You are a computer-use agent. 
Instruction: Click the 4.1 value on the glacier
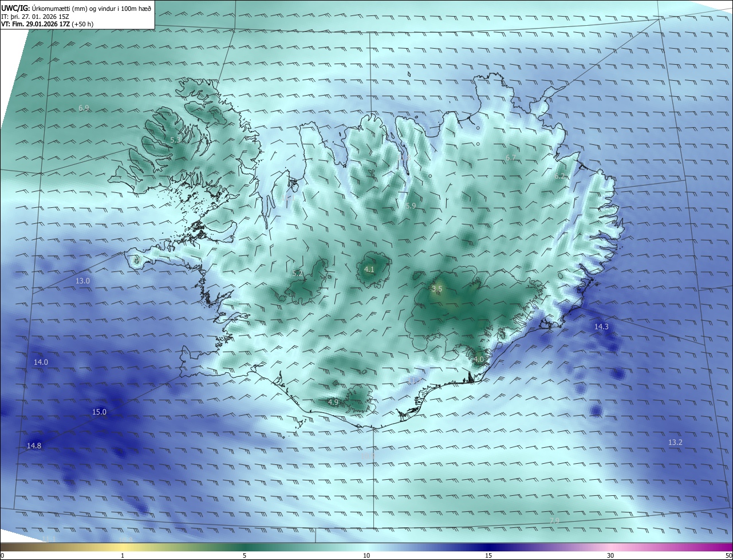(x=369, y=269)
